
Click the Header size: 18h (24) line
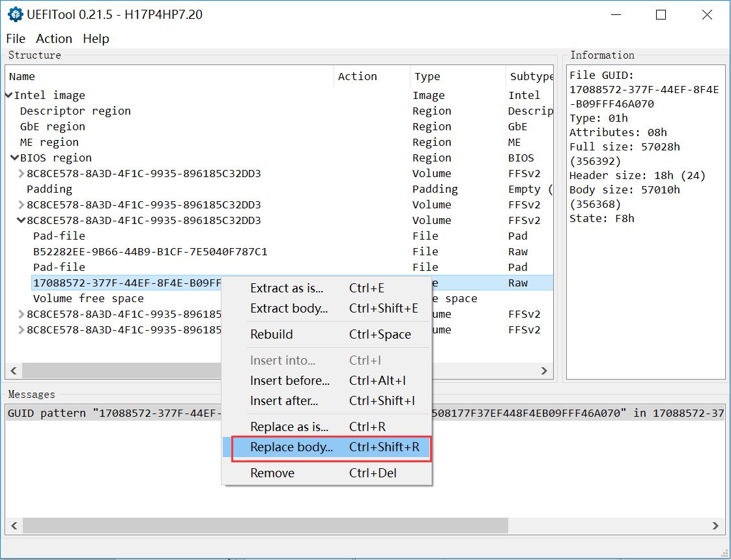637,176
